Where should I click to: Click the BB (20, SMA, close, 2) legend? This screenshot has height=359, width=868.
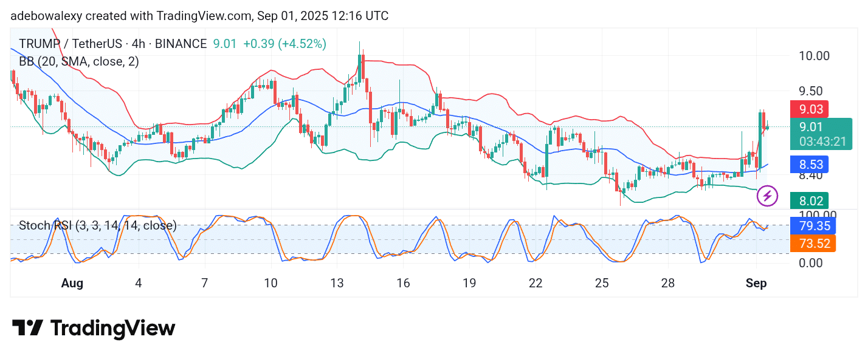[x=79, y=61]
